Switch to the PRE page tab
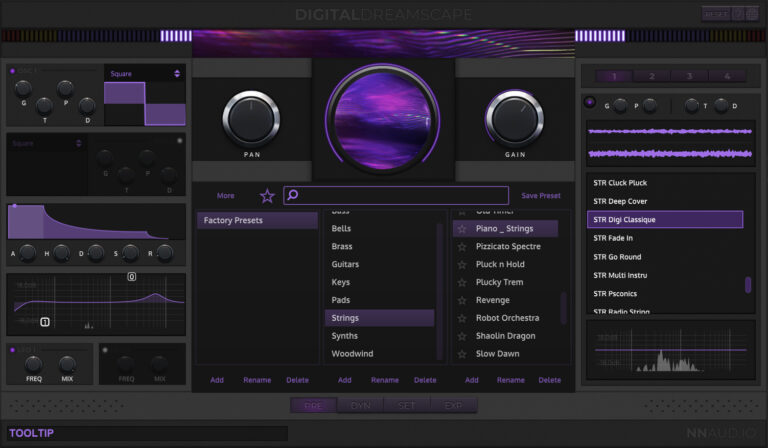Viewport: 768px width, 448px height. tap(313, 405)
